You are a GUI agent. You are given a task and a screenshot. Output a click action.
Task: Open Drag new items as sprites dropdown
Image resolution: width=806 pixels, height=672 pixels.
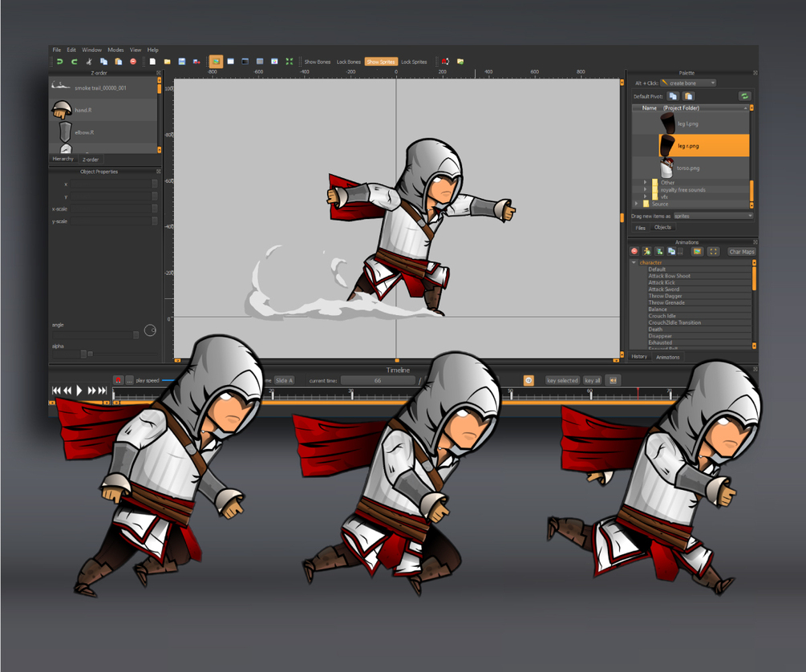pos(713,216)
